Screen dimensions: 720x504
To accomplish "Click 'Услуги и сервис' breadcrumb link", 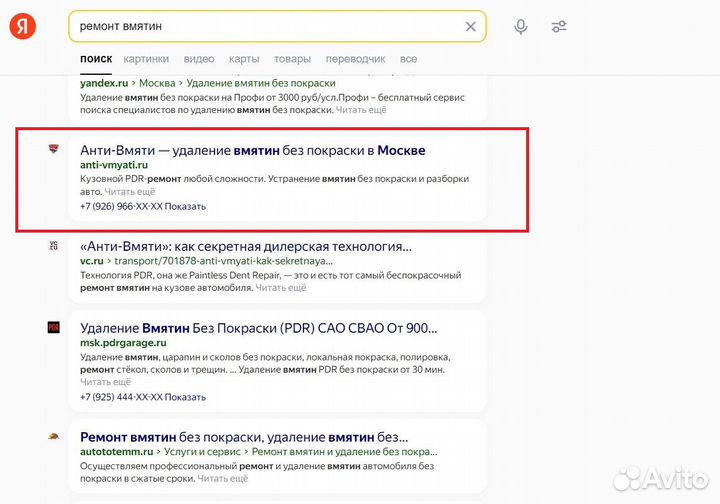I will 202,452.
